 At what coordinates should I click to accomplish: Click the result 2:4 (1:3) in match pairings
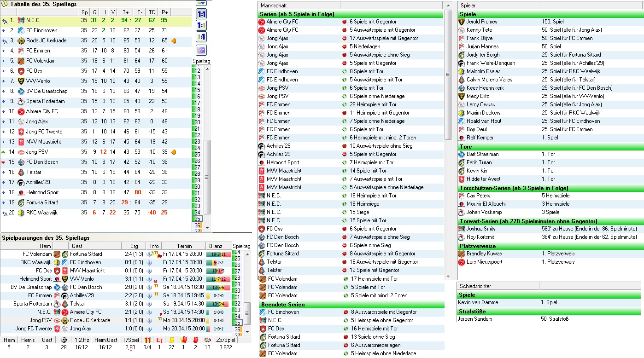pyautogui.click(x=134, y=254)
